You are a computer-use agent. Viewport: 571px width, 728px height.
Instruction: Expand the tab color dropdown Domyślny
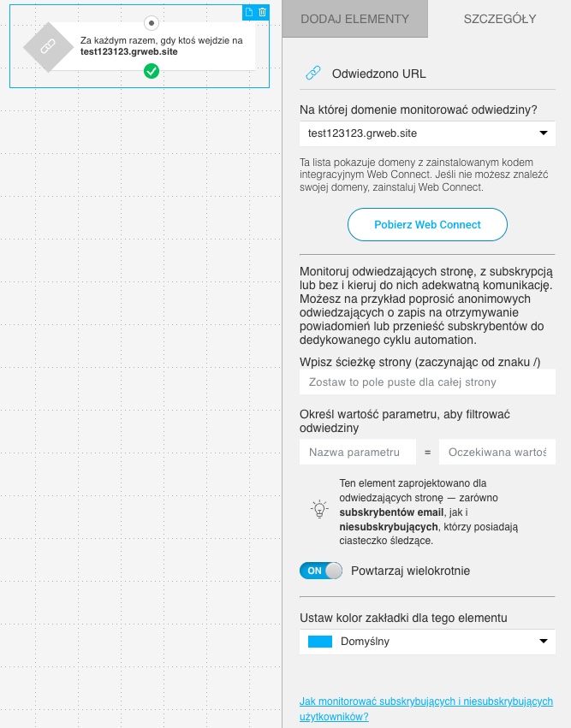[x=427, y=641]
